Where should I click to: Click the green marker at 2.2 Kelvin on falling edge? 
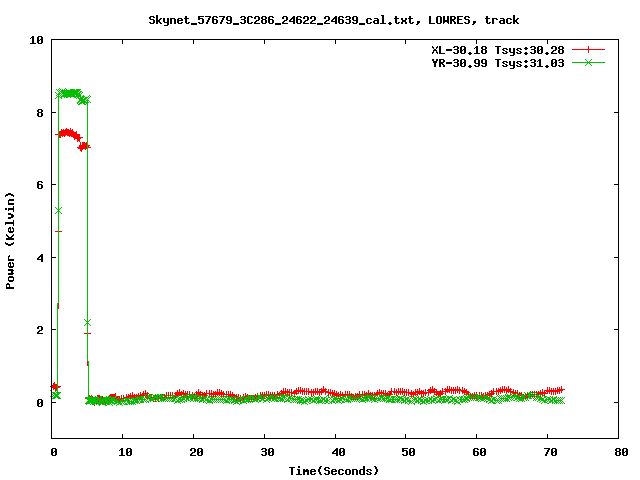tap(87, 322)
